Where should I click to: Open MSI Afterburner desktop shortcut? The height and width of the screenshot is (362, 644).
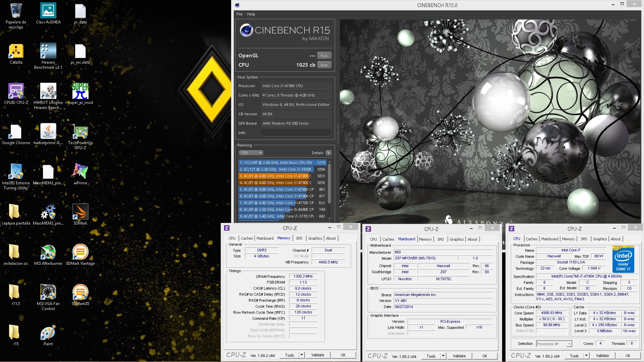[48, 252]
